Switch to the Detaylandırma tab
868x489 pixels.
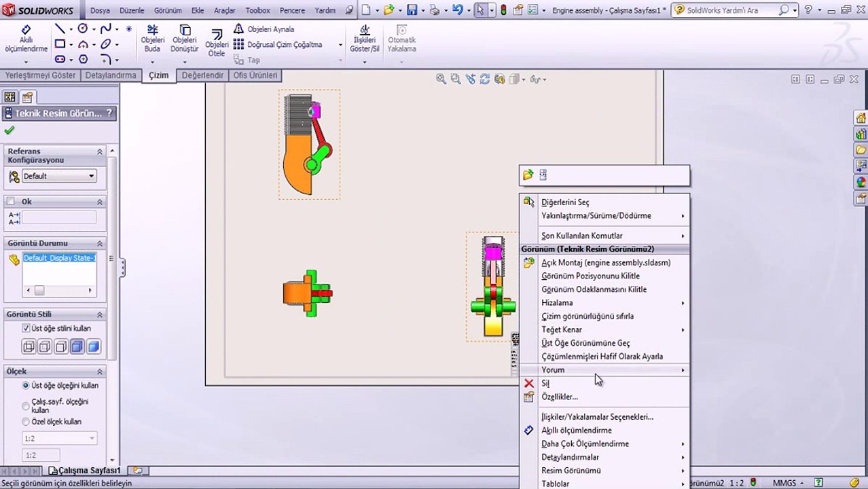[111, 75]
